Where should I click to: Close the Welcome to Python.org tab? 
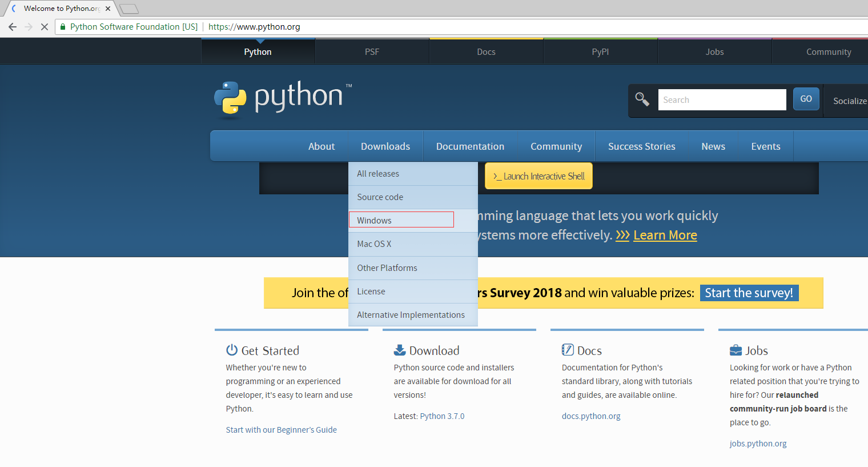[108, 9]
